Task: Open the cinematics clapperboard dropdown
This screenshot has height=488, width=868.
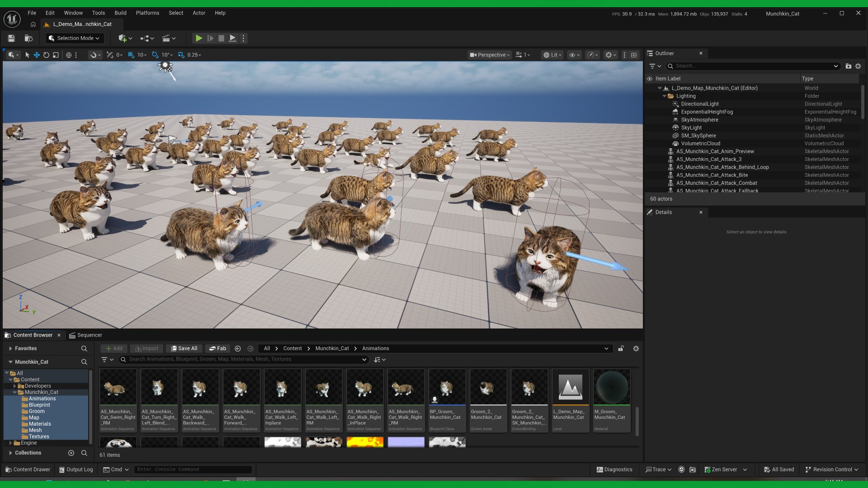Action: pyautogui.click(x=169, y=38)
